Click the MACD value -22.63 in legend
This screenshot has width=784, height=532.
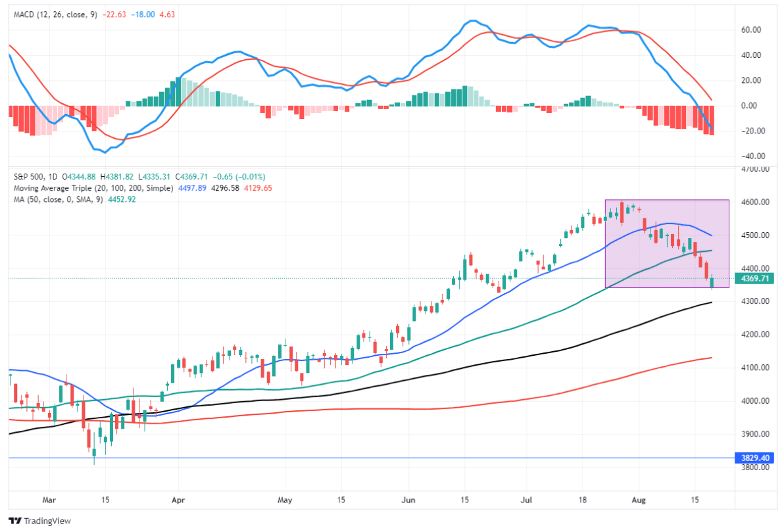pos(114,14)
